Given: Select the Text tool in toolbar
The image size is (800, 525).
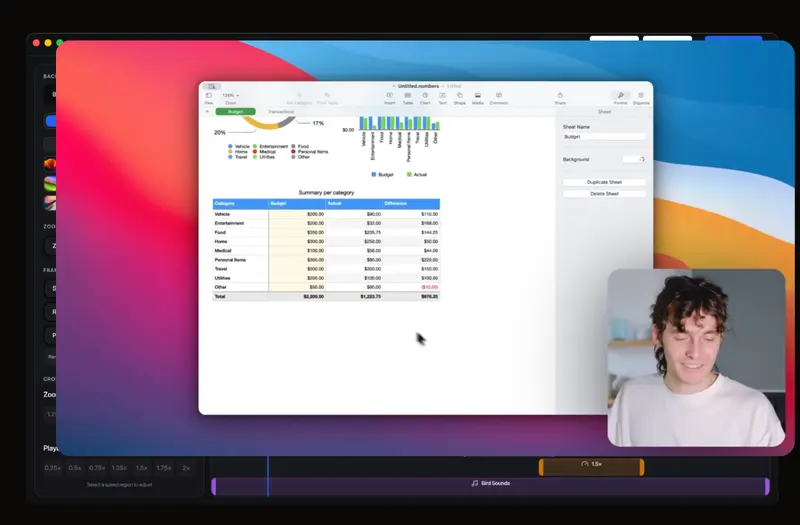Looking at the screenshot, I should [x=442, y=96].
